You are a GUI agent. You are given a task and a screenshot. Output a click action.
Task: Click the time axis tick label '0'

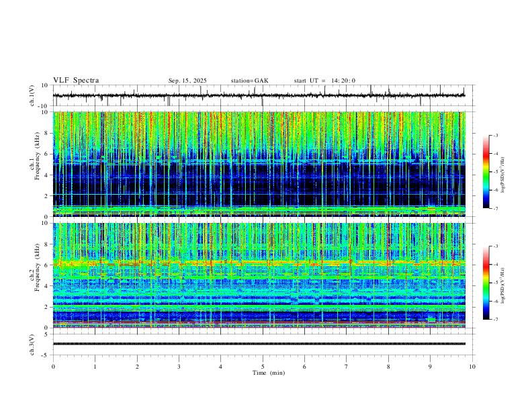53,367
